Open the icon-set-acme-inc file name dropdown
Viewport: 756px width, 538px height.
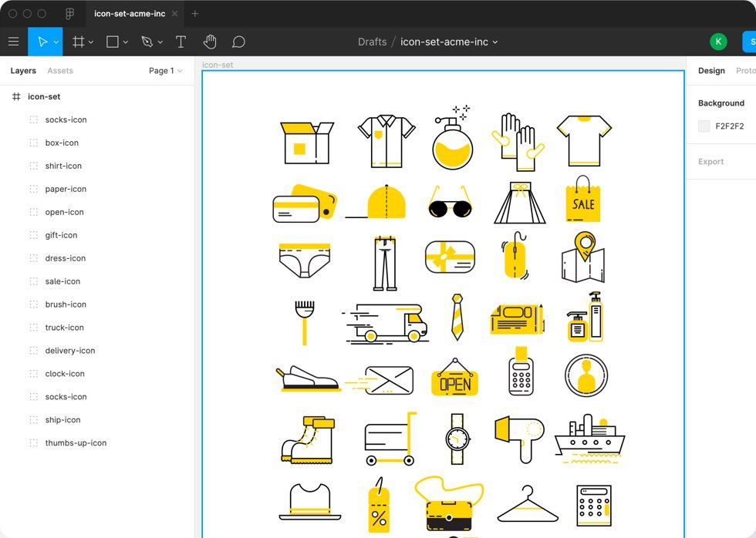pyautogui.click(x=495, y=42)
